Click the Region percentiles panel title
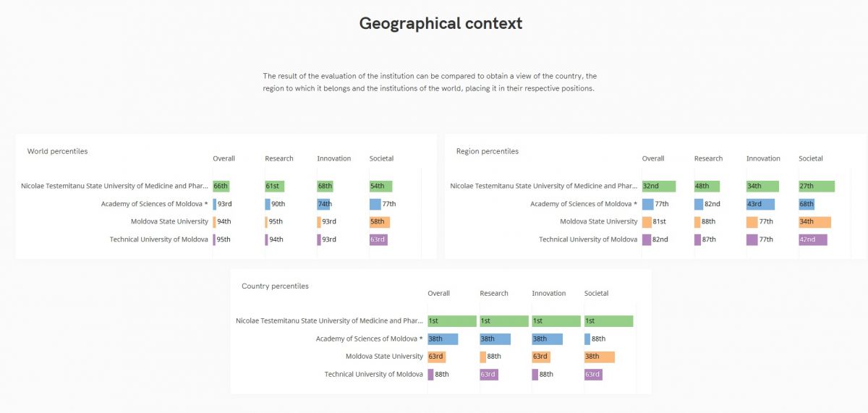This screenshot has width=868, height=413. tap(487, 151)
